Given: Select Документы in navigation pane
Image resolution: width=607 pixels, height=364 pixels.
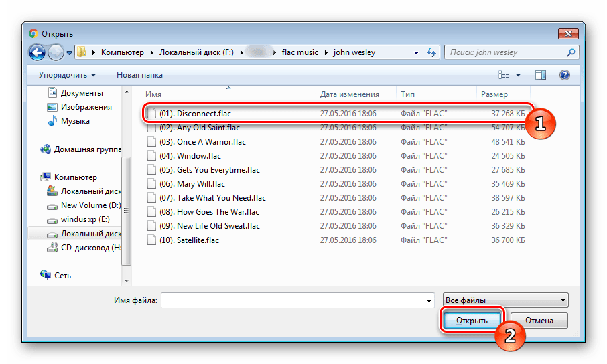Looking at the screenshot, I should coord(75,93).
